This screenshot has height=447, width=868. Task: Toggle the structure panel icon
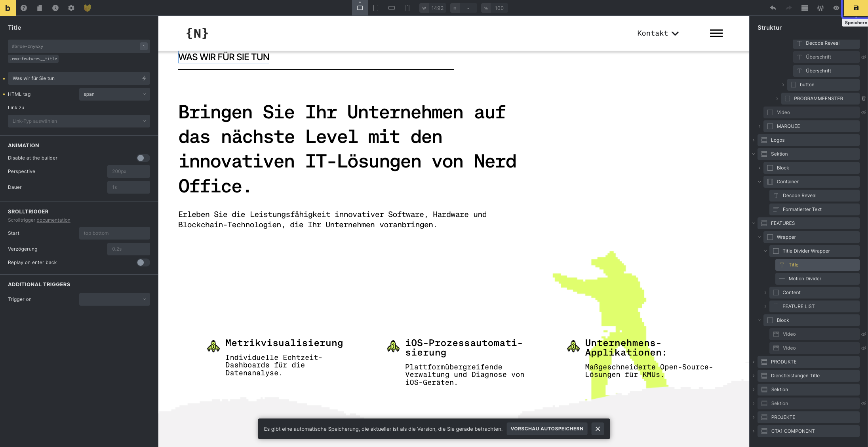[804, 8]
